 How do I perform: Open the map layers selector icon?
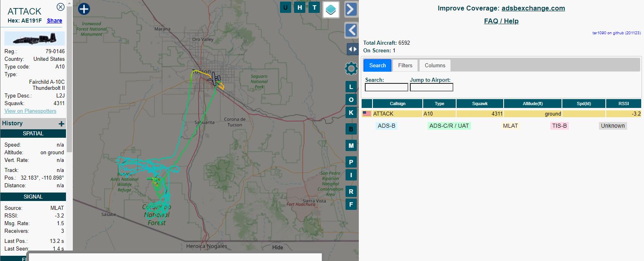coord(331,9)
